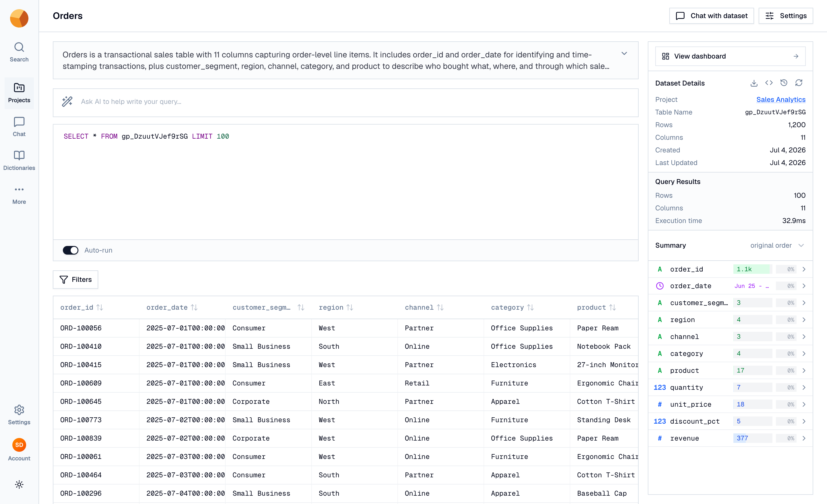Expand quantity summary row chevron
The height and width of the screenshot is (504, 827).
804,387
